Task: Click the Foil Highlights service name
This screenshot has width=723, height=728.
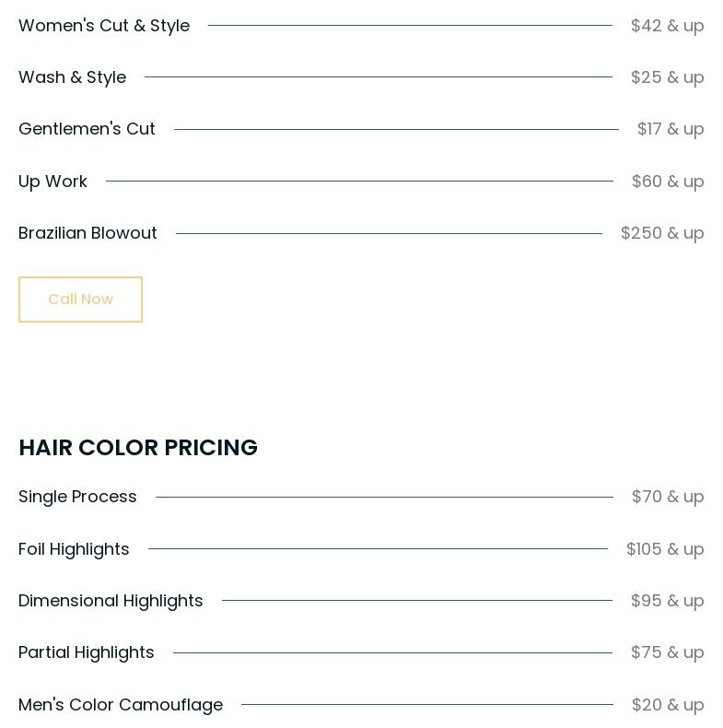Action: [74, 549]
